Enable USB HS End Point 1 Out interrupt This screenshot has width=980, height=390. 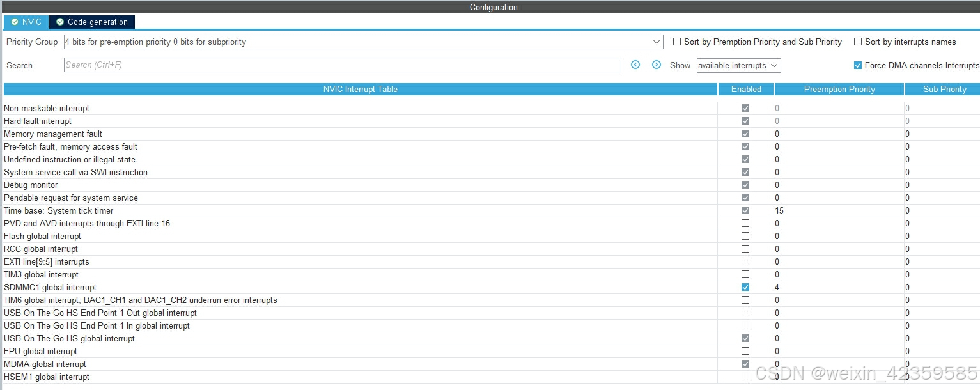(x=745, y=313)
